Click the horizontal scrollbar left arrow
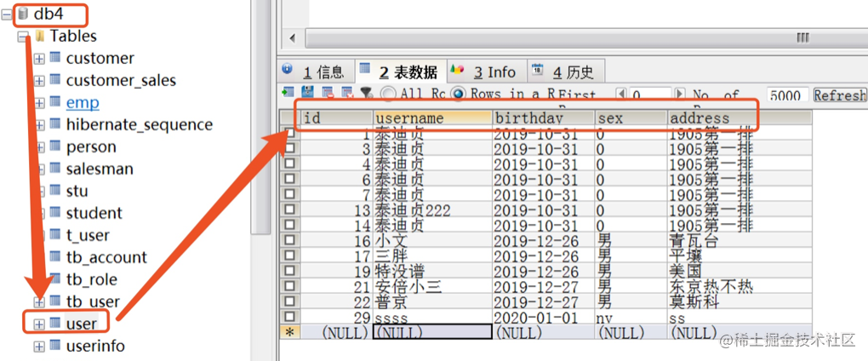 [x=292, y=38]
